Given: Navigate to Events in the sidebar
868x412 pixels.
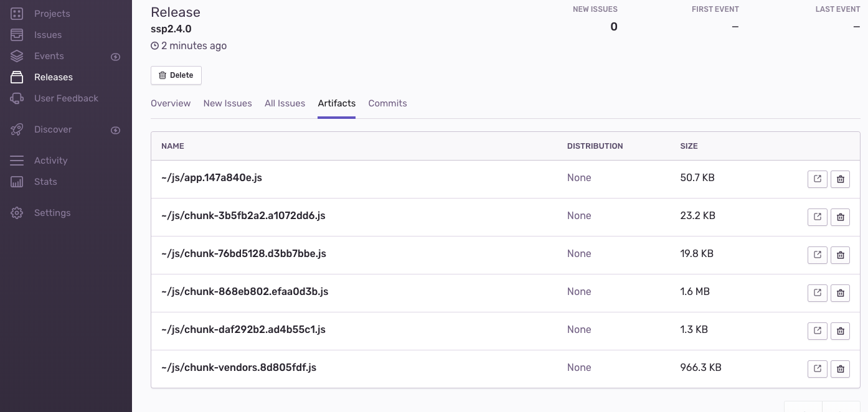Looking at the screenshot, I should click(x=49, y=56).
